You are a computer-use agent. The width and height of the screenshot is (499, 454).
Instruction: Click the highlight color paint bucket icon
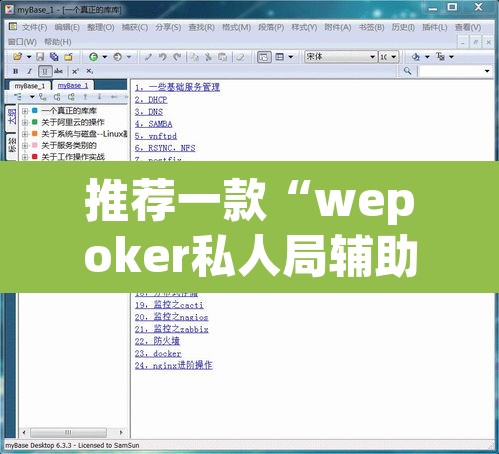tap(416, 57)
